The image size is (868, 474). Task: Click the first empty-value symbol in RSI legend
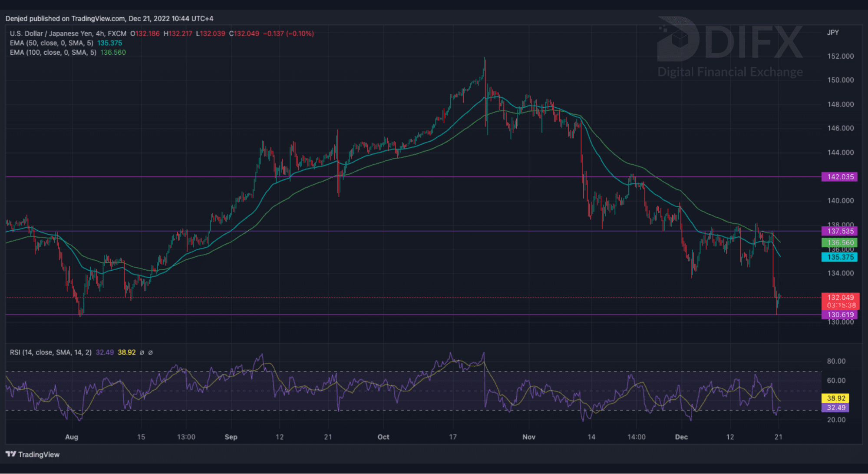(x=142, y=352)
